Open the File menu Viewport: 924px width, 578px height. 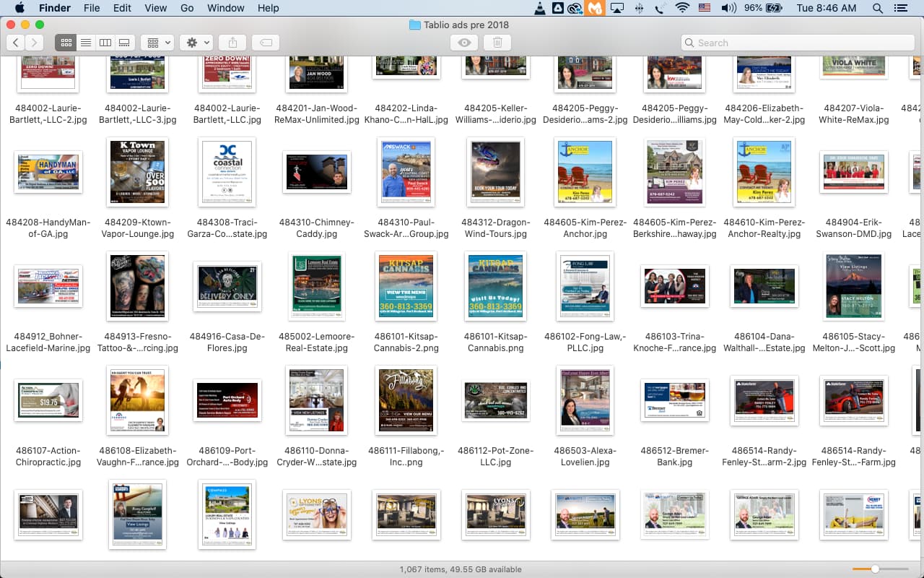(x=92, y=8)
